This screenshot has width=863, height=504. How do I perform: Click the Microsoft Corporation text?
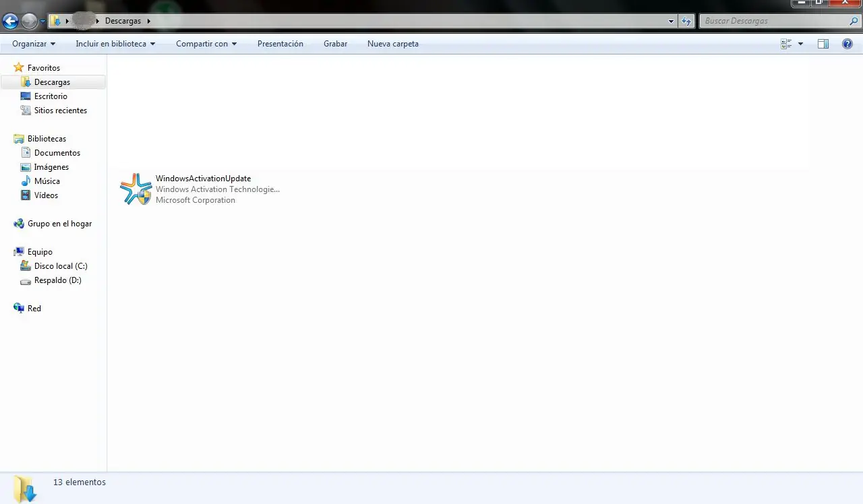(196, 200)
